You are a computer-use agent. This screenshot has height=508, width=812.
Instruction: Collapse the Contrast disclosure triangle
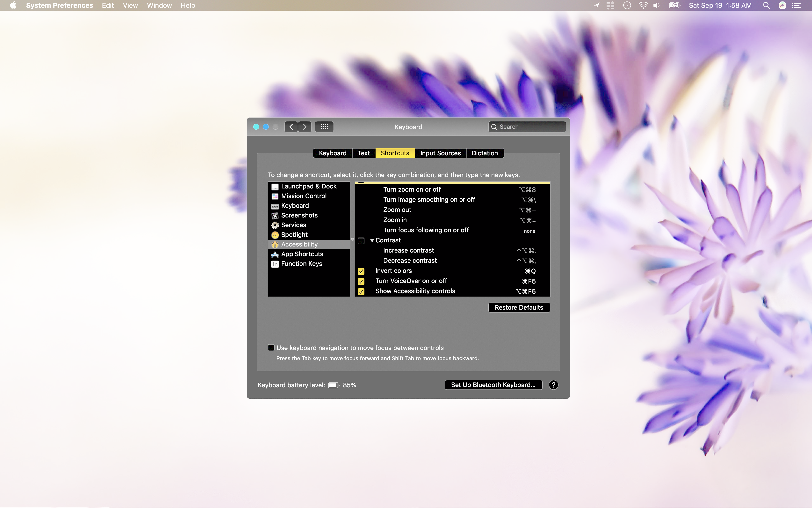372,240
